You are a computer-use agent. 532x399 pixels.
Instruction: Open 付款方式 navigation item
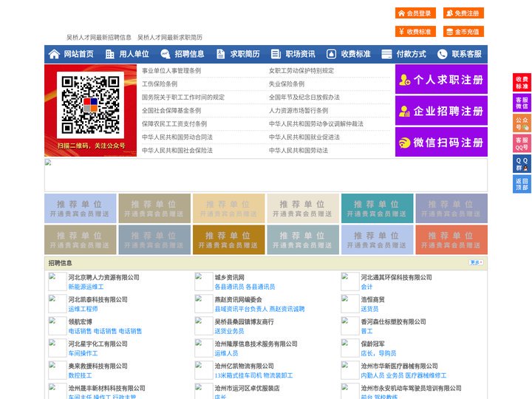coord(412,54)
